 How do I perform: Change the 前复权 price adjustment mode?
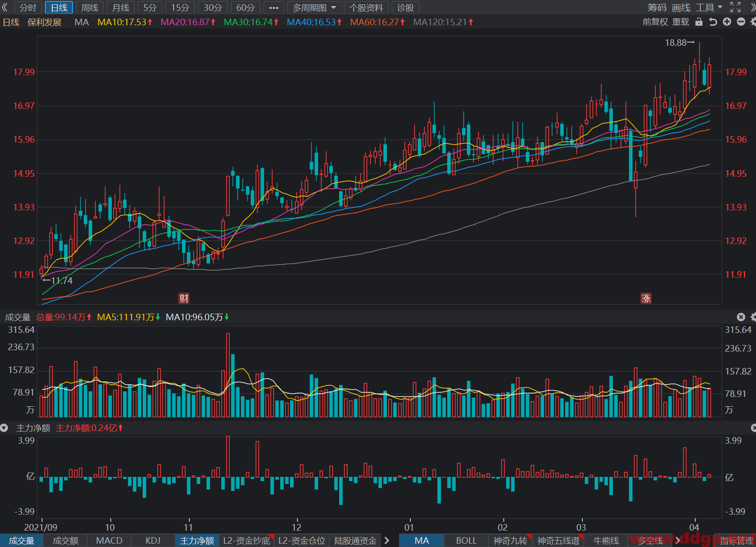click(x=655, y=22)
